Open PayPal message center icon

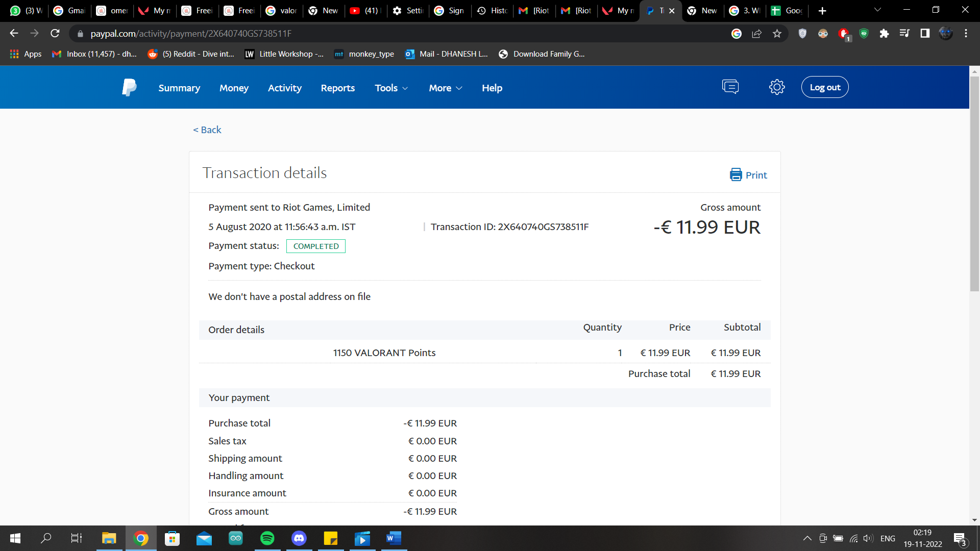point(730,87)
